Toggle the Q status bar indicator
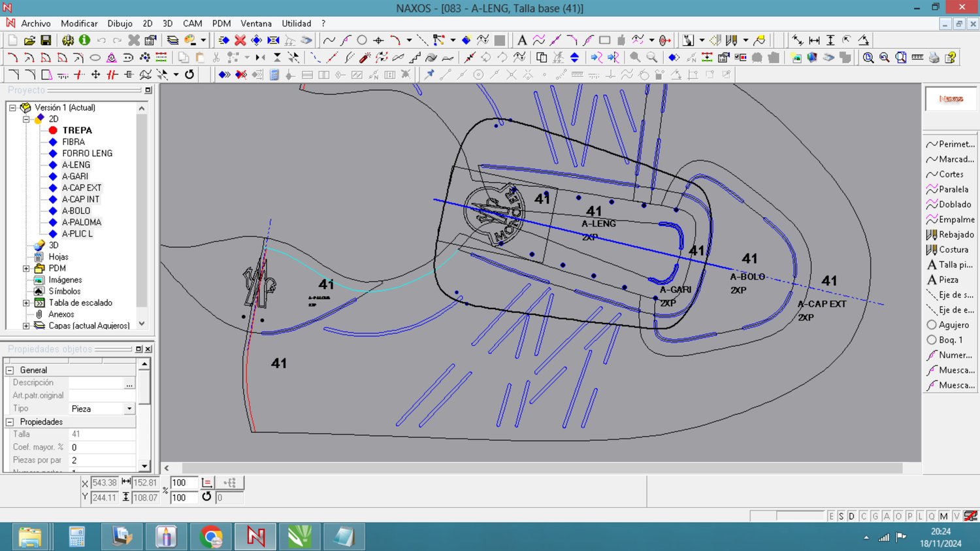Image resolution: width=980 pixels, height=551 pixels. point(932,516)
